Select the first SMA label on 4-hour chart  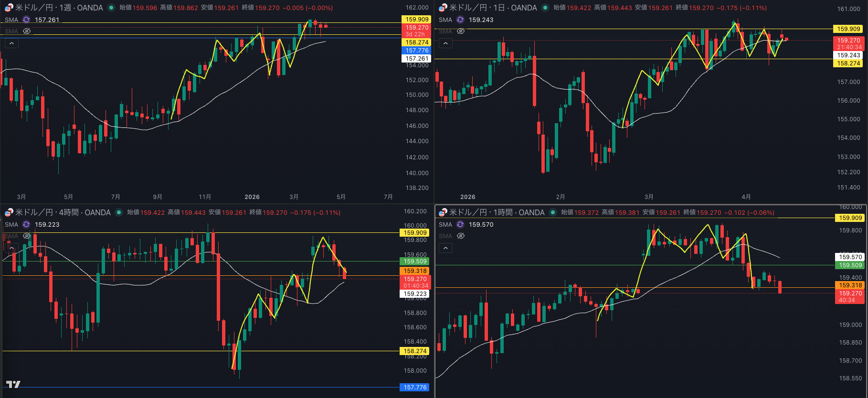pyautogui.click(x=11, y=224)
